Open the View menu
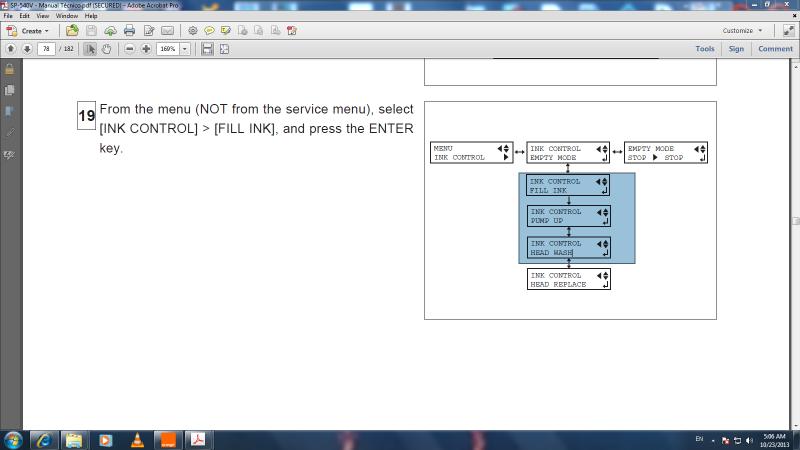 43,16
